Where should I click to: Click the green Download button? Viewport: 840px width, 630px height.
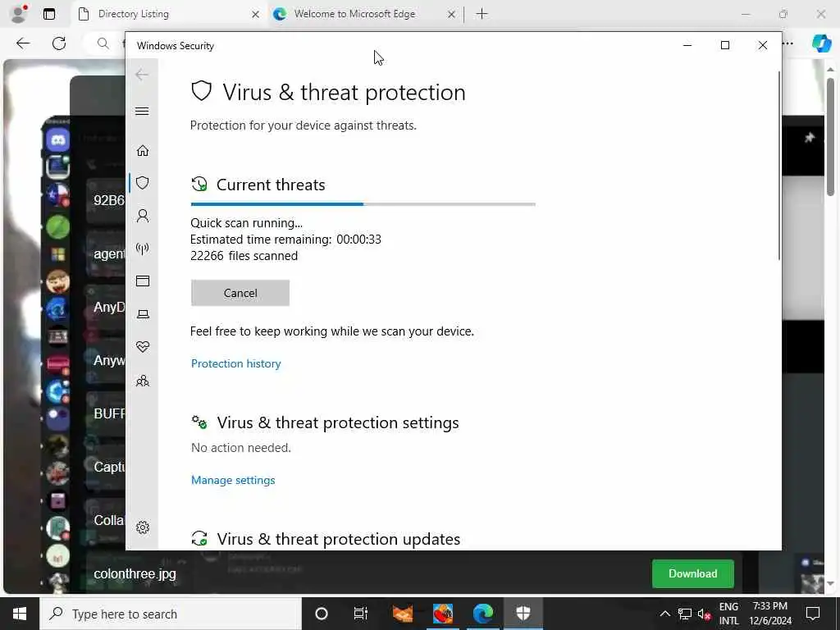tap(692, 573)
